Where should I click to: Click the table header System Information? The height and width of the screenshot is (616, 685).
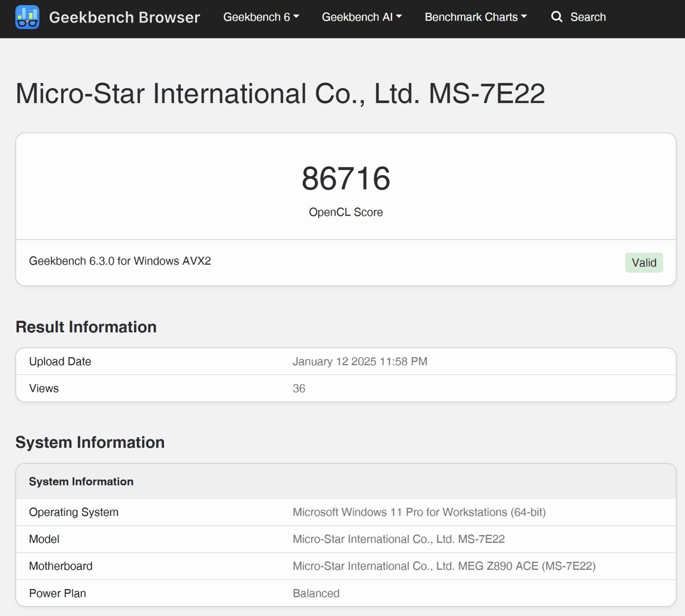(x=81, y=482)
